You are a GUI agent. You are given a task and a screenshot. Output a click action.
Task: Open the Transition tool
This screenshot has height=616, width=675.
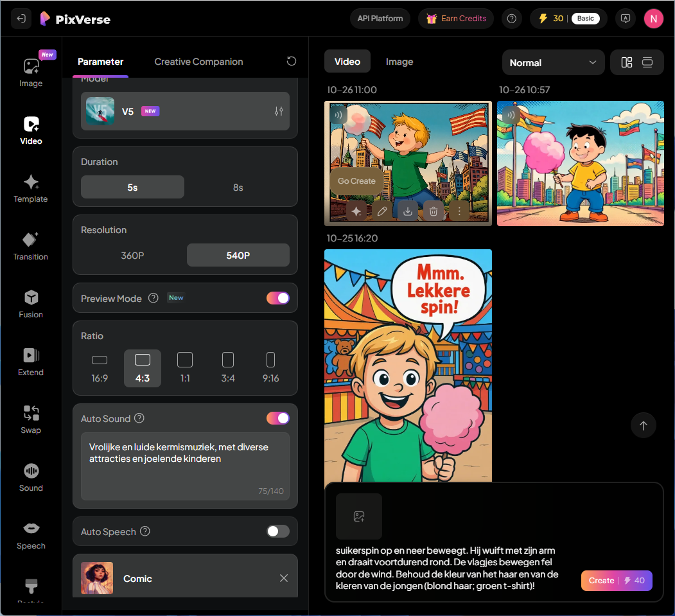pos(31,246)
